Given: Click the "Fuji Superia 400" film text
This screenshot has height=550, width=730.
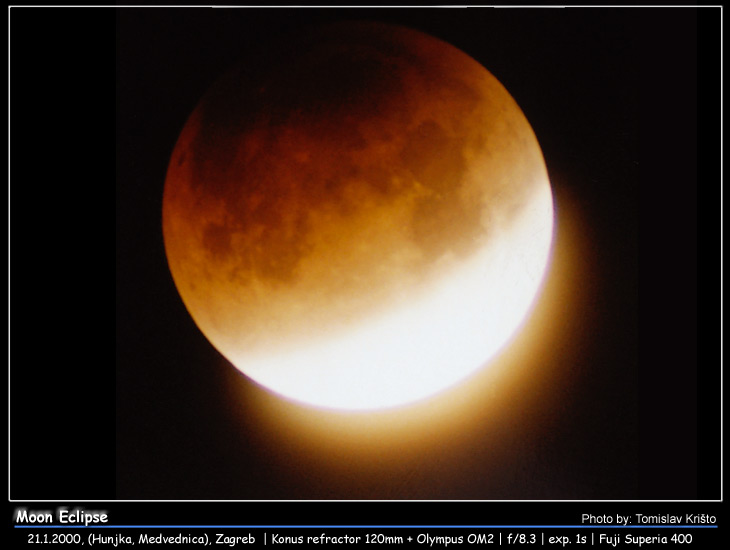Looking at the screenshot, I should point(645,539).
